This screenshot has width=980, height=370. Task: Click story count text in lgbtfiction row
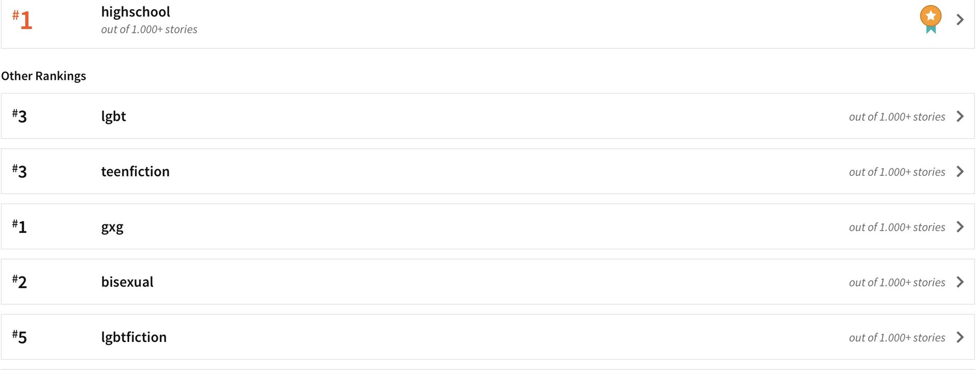click(897, 337)
